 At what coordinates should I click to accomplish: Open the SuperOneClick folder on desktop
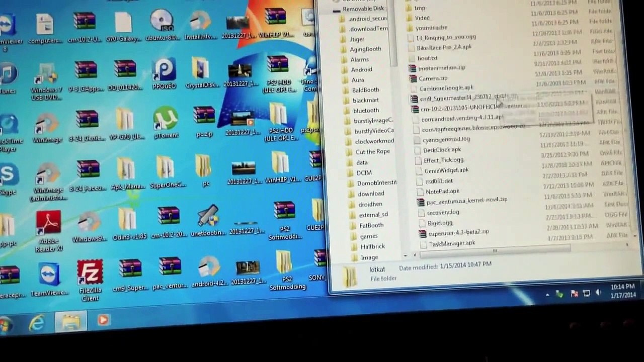(167, 172)
